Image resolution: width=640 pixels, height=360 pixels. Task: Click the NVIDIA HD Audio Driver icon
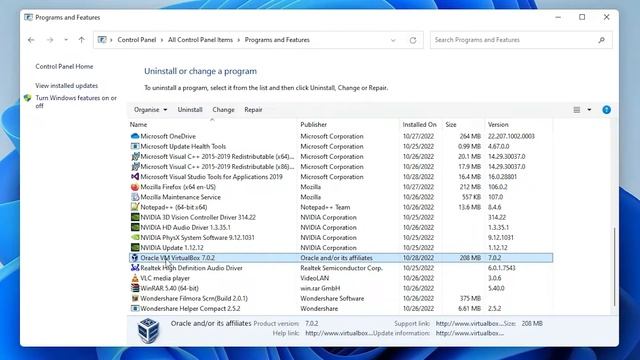pyautogui.click(x=135, y=227)
